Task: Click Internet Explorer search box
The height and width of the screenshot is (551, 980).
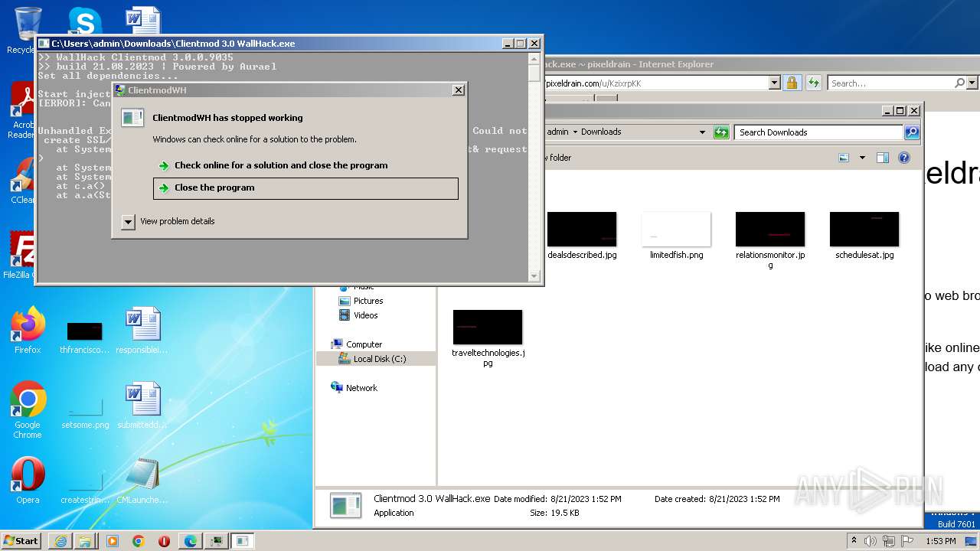Action: click(890, 83)
